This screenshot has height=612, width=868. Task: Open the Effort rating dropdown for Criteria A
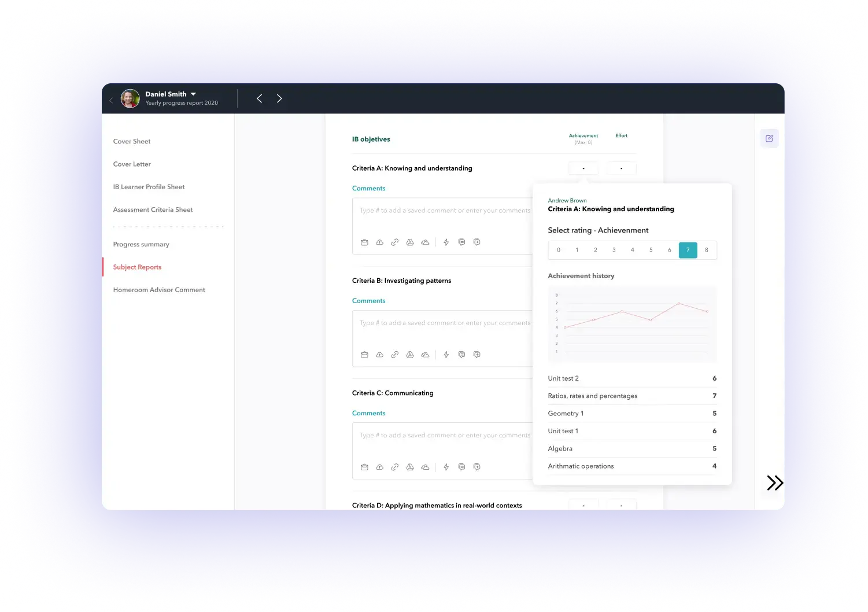pyautogui.click(x=620, y=168)
